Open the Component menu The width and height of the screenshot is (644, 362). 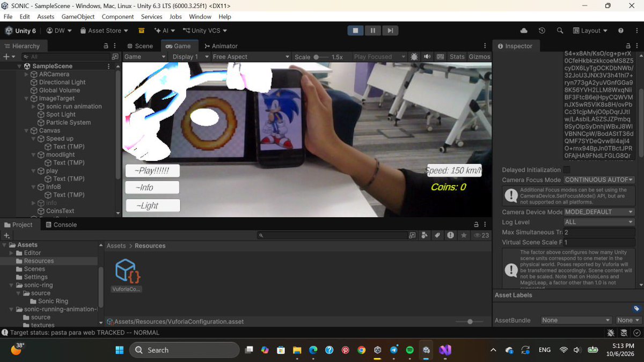coord(118,17)
